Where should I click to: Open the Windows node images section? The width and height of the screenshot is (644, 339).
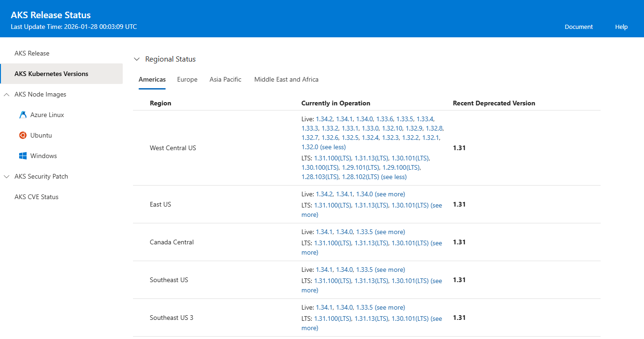22,155
